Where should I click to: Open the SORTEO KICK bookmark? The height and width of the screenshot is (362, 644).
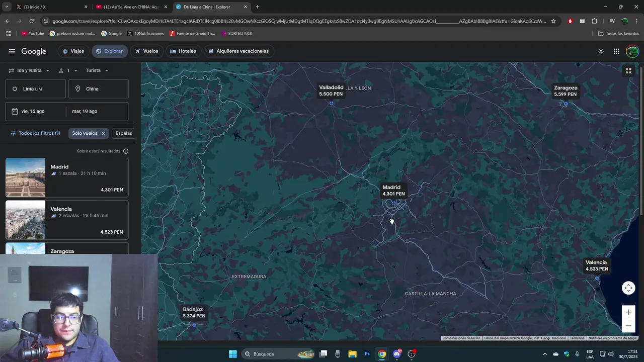click(237, 34)
